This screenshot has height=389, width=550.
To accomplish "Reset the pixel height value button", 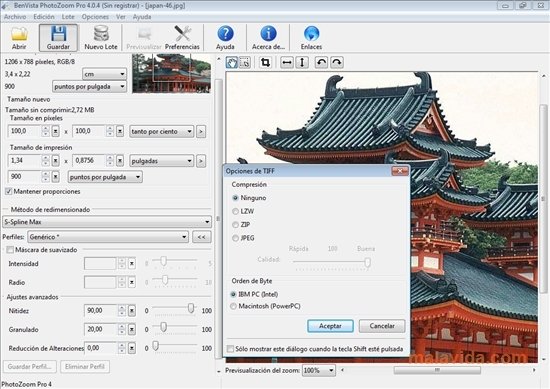I will [x=120, y=131].
